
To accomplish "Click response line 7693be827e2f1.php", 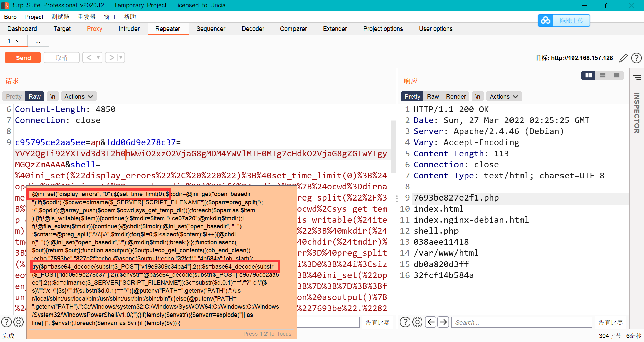I will pyautogui.click(x=456, y=198).
